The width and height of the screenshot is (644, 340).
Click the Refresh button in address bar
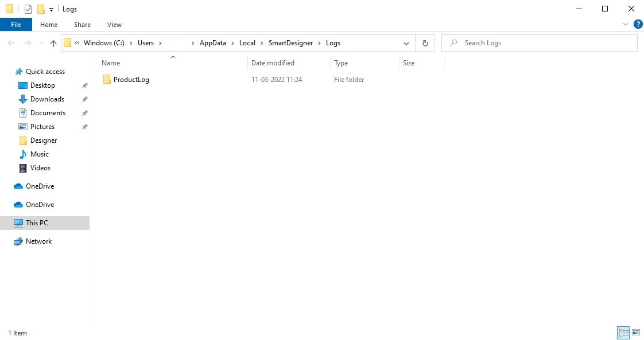pos(425,43)
